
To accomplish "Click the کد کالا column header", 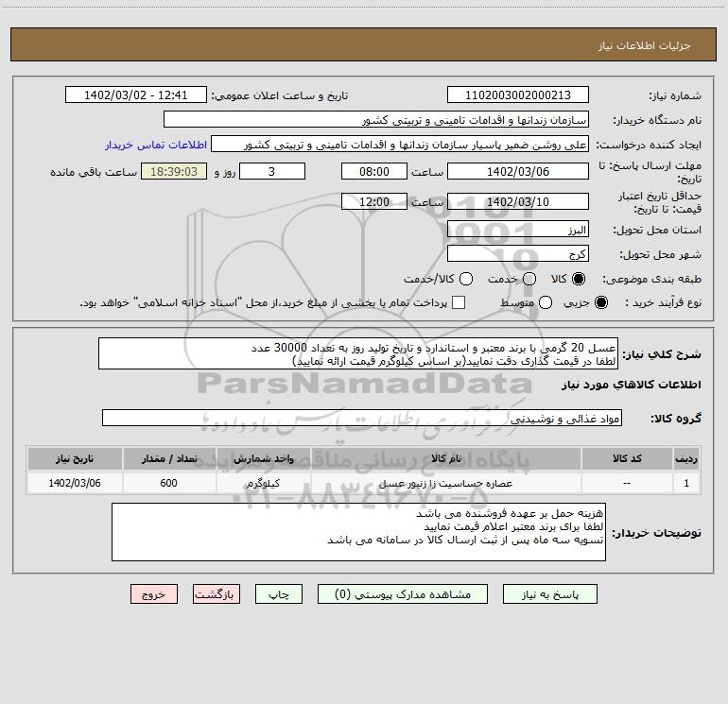I will [x=627, y=458].
